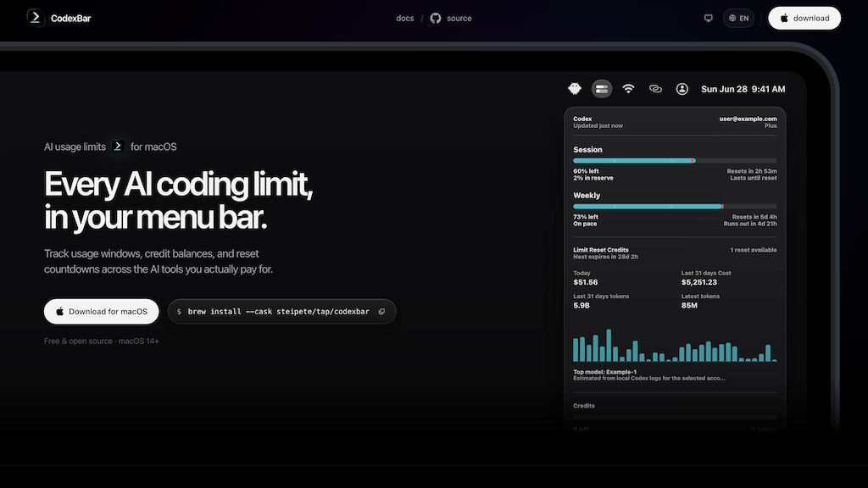Viewport: 868px width, 488px height.
Task: Click the terminal icon beside 'for macOS'
Action: [117, 146]
